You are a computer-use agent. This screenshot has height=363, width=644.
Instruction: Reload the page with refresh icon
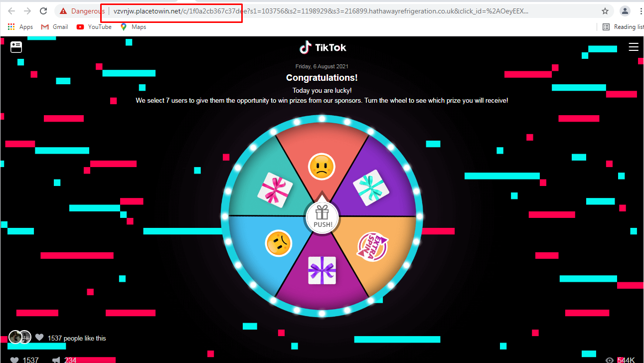click(43, 11)
